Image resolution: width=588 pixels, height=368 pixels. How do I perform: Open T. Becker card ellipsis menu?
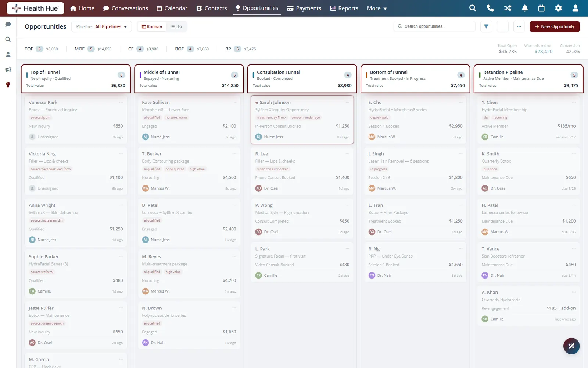pyautogui.click(x=234, y=153)
